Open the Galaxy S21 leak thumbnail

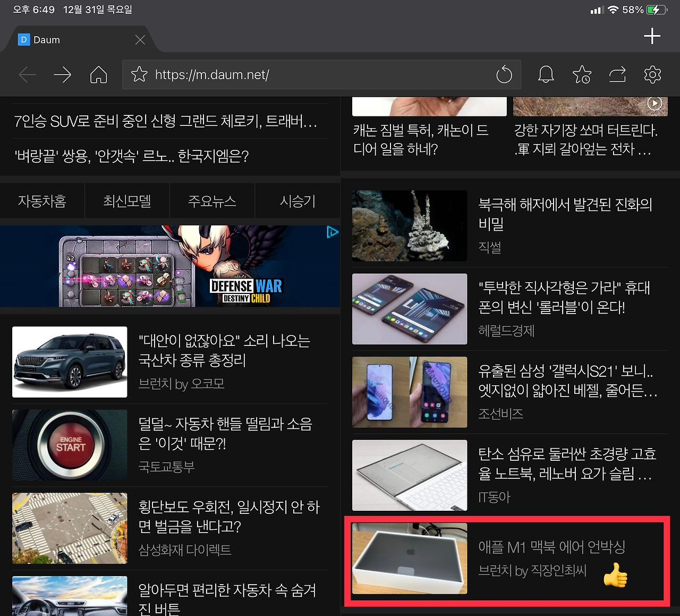tap(410, 392)
